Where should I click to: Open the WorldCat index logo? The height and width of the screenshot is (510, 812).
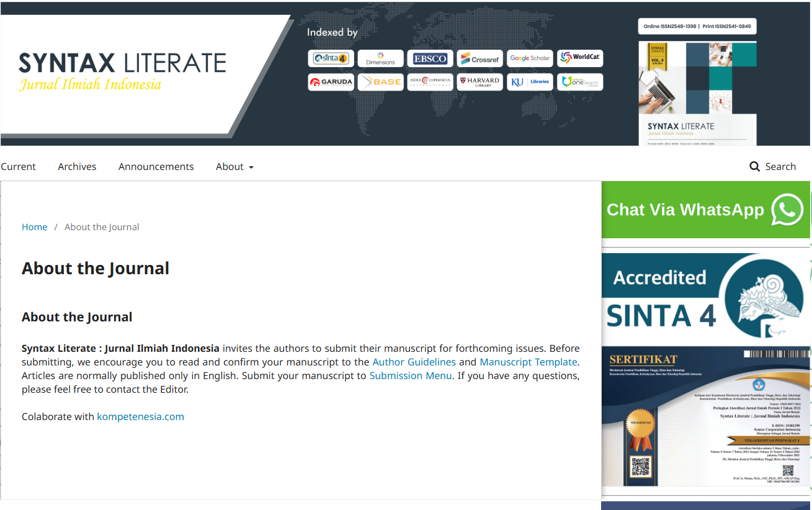point(579,58)
